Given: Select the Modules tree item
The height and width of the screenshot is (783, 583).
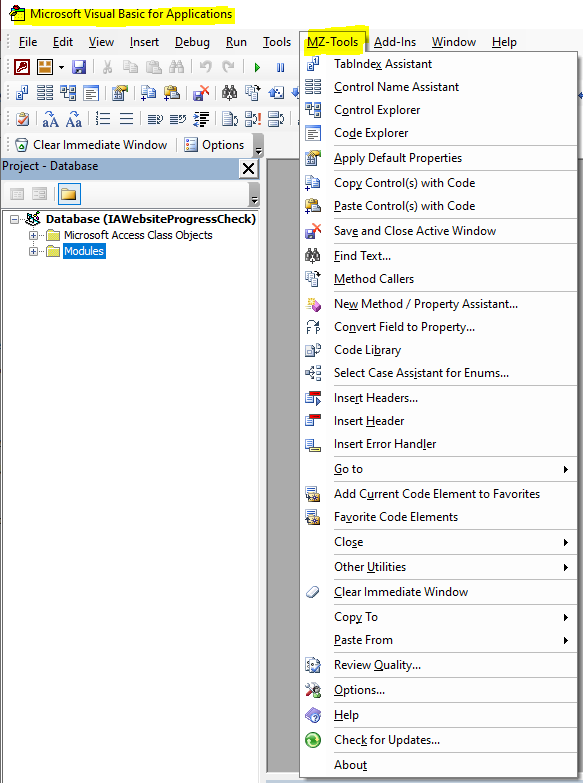Looking at the screenshot, I should coord(84,251).
